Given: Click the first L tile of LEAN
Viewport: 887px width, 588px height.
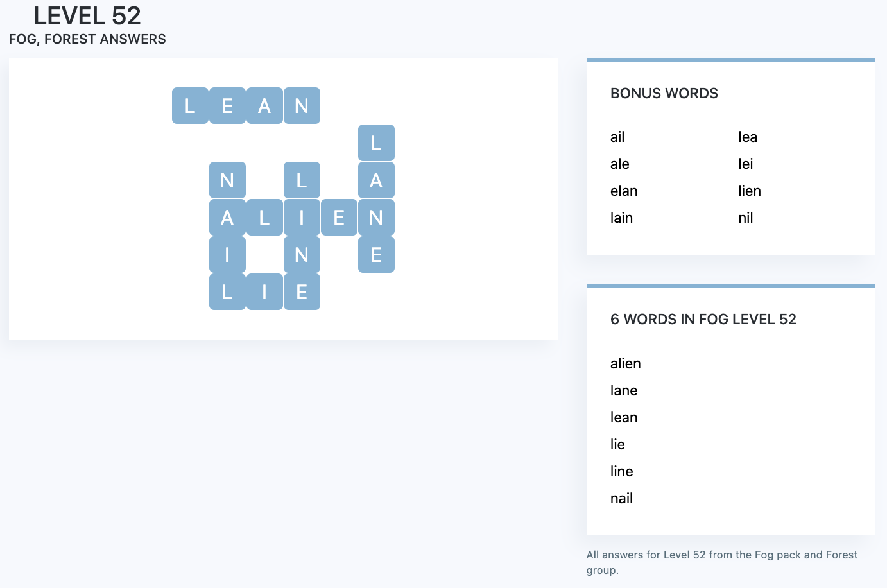Looking at the screenshot, I should coord(190,105).
